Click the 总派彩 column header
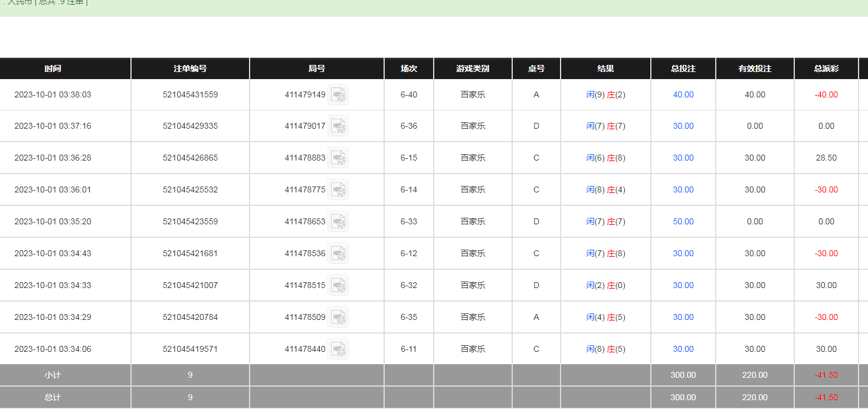 (x=826, y=68)
